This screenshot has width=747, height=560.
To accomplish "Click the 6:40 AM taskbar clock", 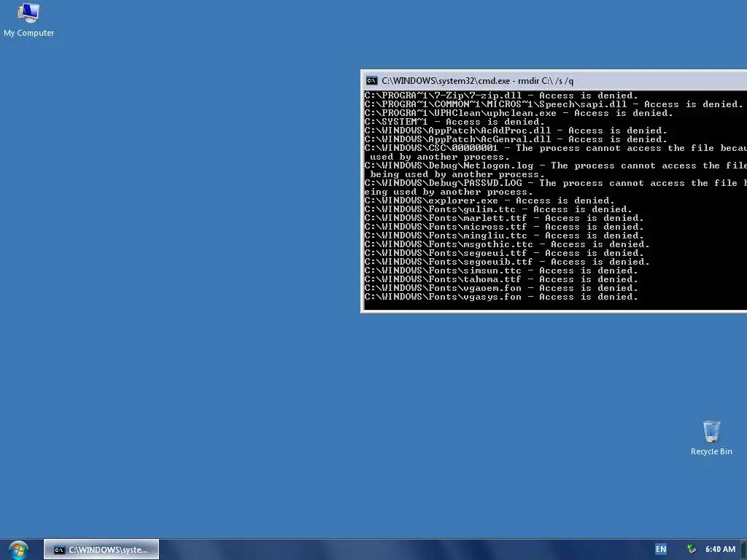I will pos(720,549).
